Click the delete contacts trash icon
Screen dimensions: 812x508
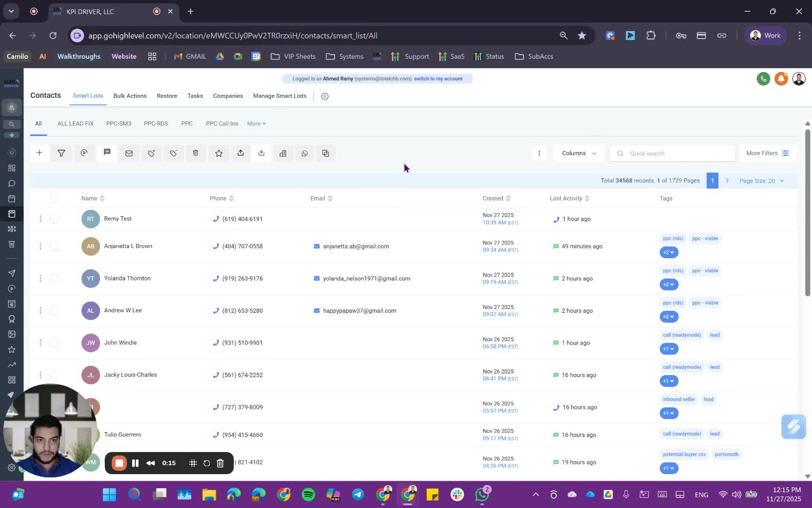click(x=195, y=153)
